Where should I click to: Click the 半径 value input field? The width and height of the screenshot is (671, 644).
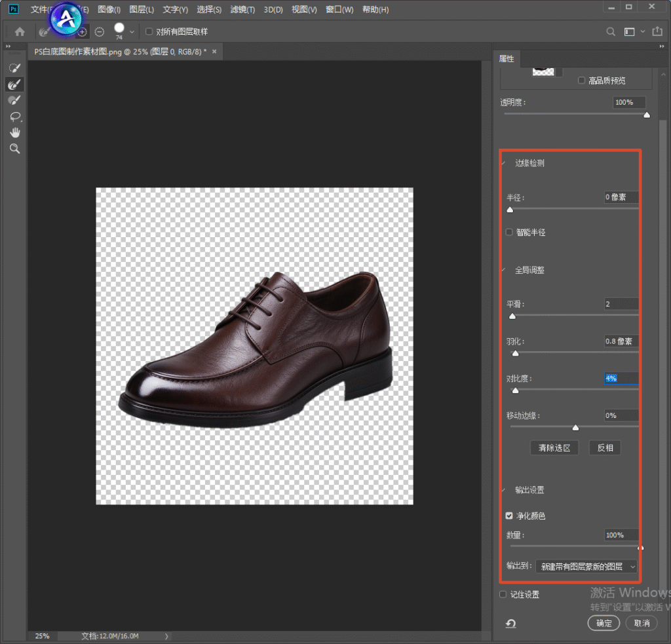pyautogui.click(x=621, y=197)
